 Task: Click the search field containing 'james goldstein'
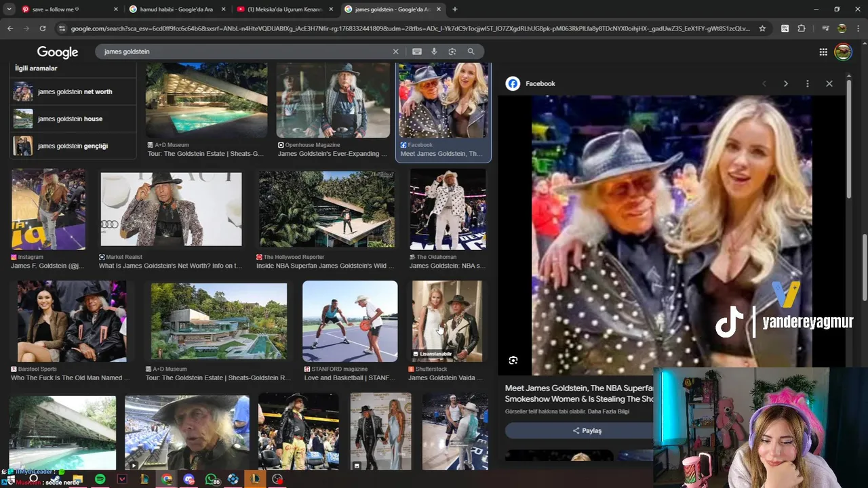tap(244, 52)
